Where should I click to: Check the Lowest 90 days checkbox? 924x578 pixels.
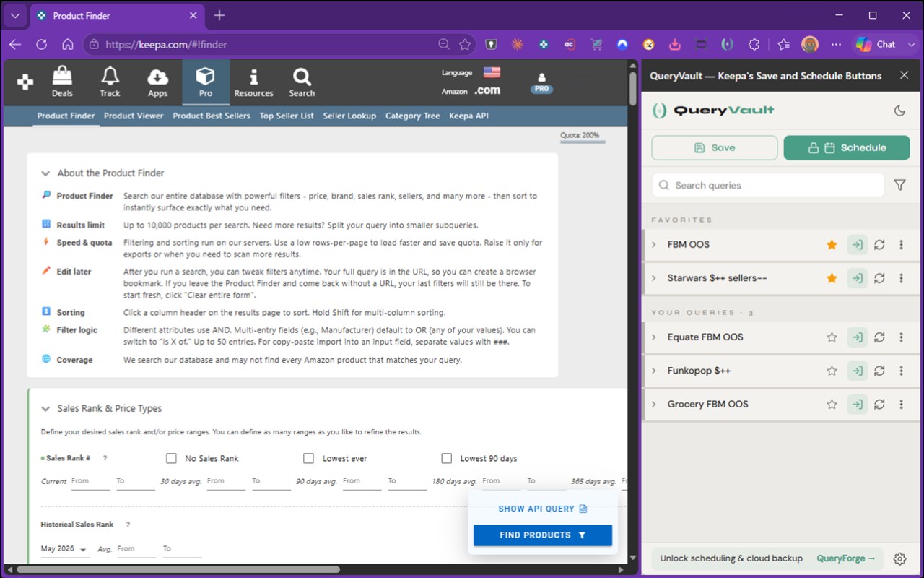tap(446, 458)
